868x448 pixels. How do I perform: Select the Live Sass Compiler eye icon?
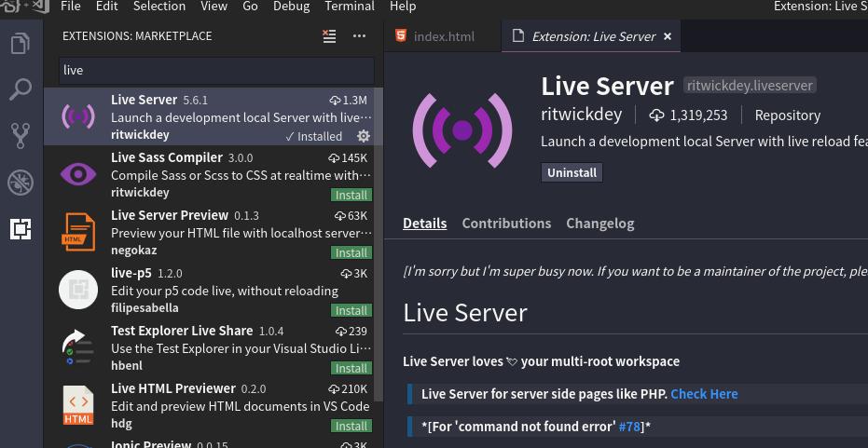pyautogui.click(x=78, y=174)
